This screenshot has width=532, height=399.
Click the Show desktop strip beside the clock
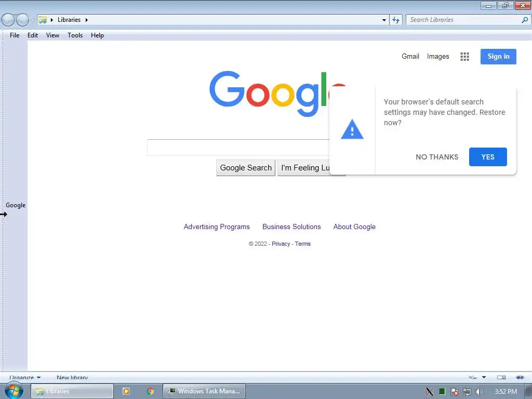click(x=528, y=391)
